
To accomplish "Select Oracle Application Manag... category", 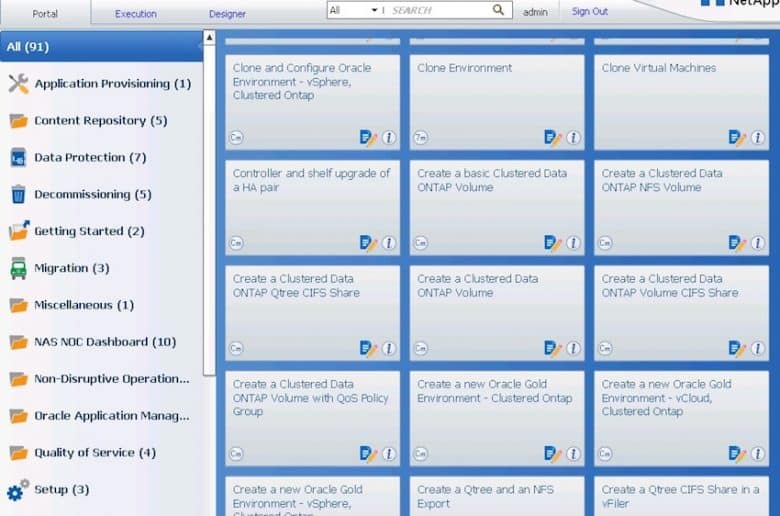I will coord(99,415).
